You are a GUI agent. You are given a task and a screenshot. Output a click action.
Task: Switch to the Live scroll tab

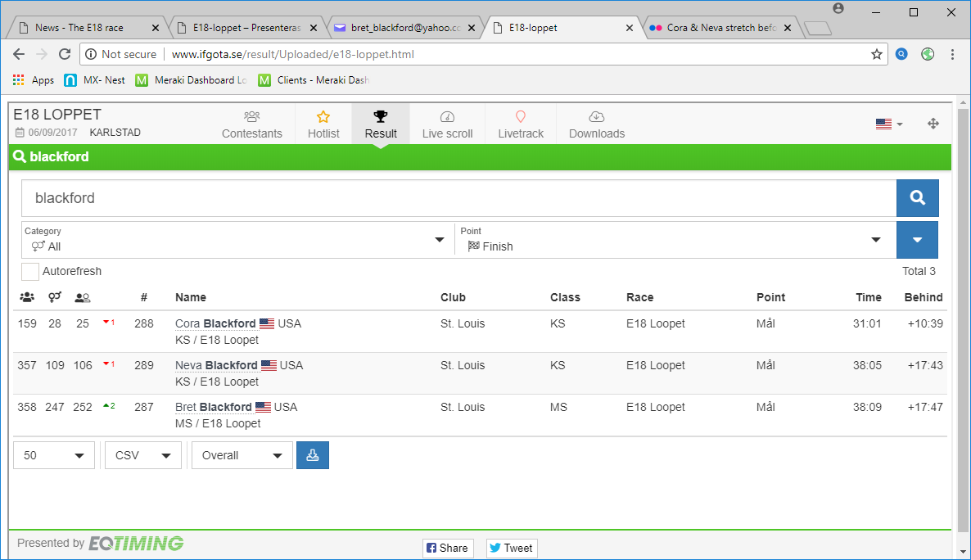pyautogui.click(x=447, y=124)
